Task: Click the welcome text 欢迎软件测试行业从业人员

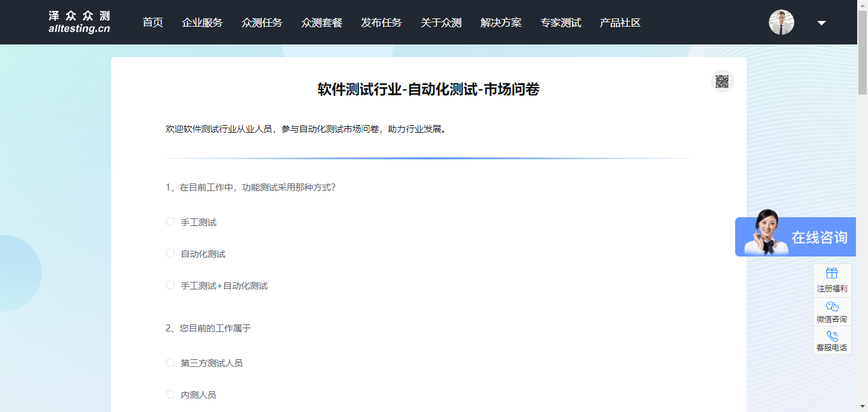Action: [219, 129]
